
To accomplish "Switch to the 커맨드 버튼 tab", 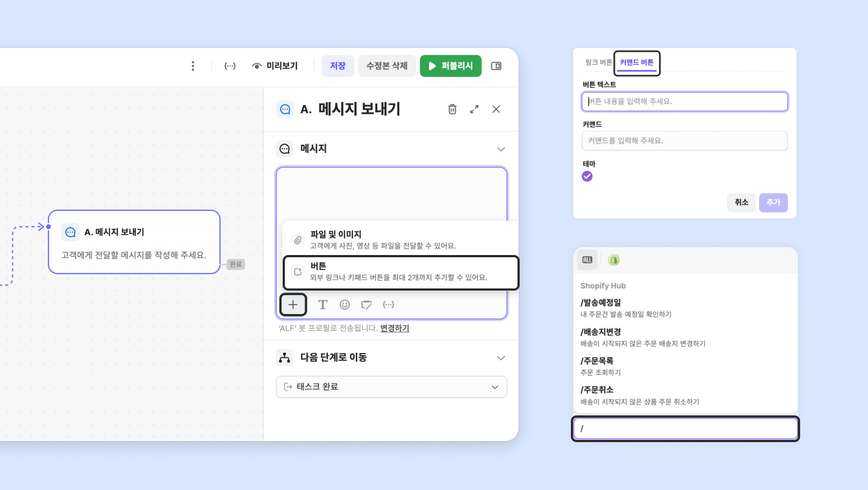I will (637, 62).
